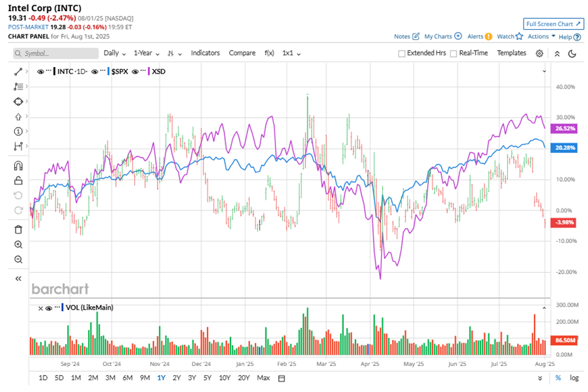Click the lock drawings icon
This screenshot has width=588, height=392.
[x=18, y=180]
